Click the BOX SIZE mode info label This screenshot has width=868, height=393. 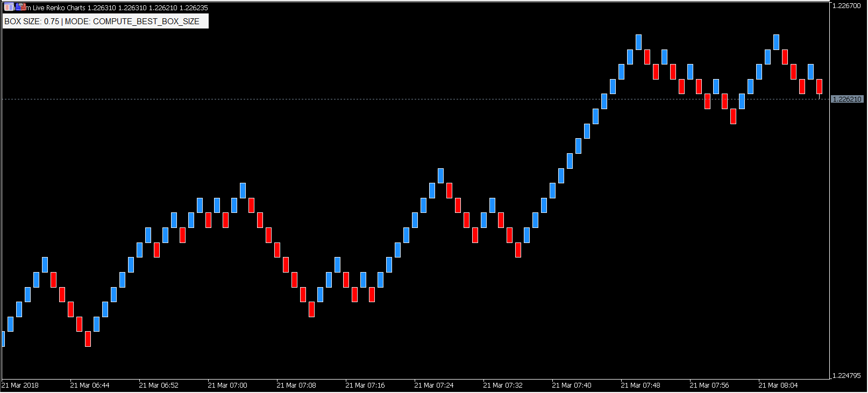pyautogui.click(x=102, y=22)
